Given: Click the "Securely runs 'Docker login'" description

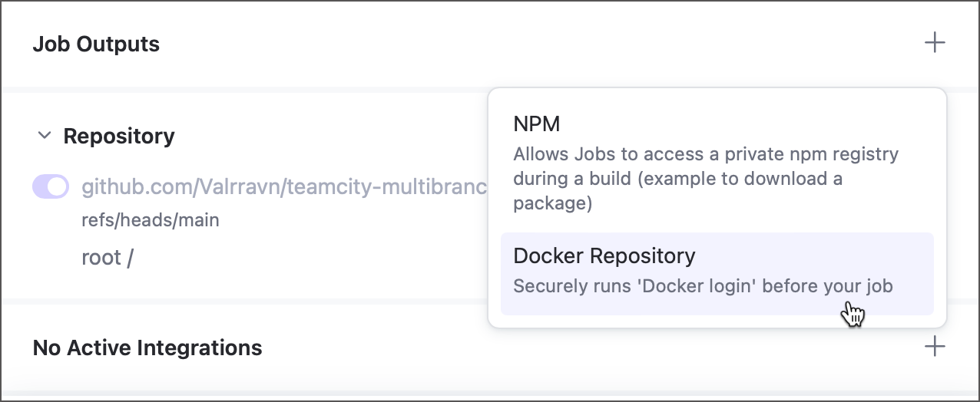Looking at the screenshot, I should pos(703,287).
